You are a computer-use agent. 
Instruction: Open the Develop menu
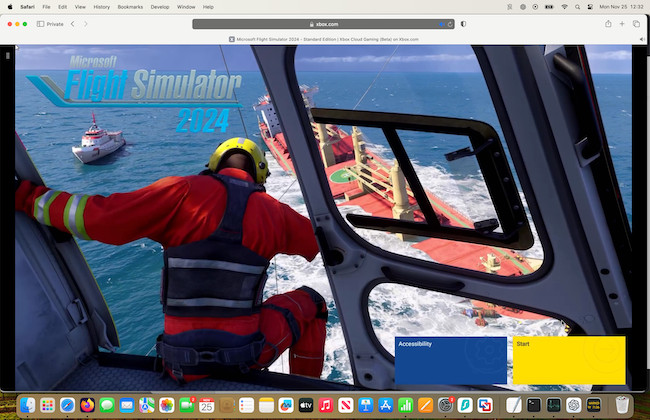click(159, 6)
